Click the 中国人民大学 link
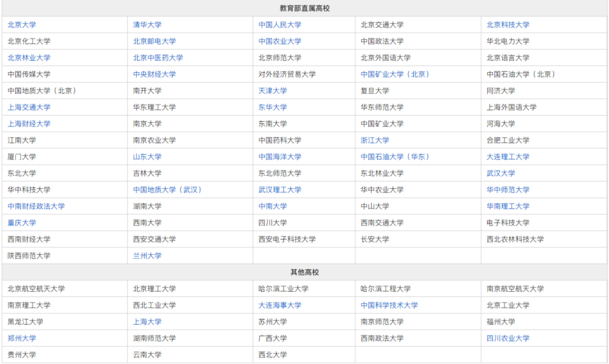The image size is (609, 364). [x=280, y=25]
